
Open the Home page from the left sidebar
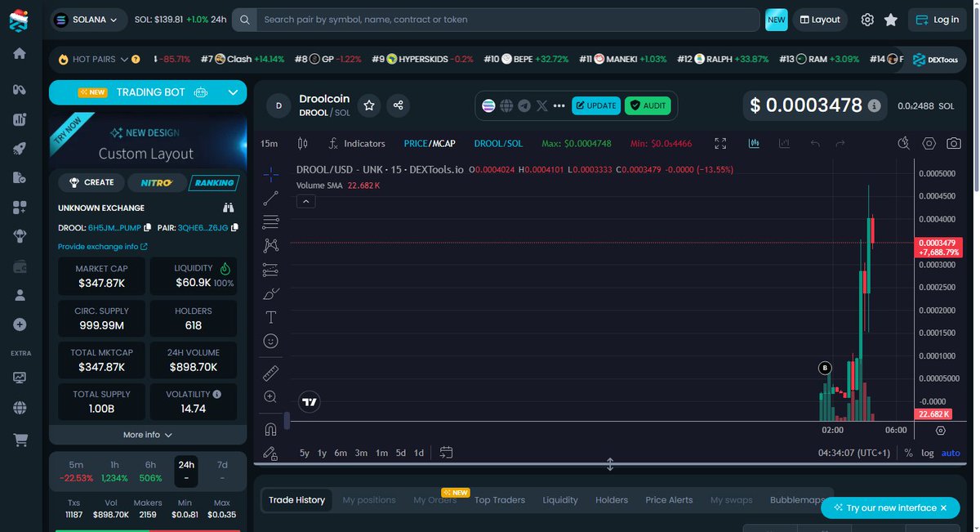tap(18, 51)
